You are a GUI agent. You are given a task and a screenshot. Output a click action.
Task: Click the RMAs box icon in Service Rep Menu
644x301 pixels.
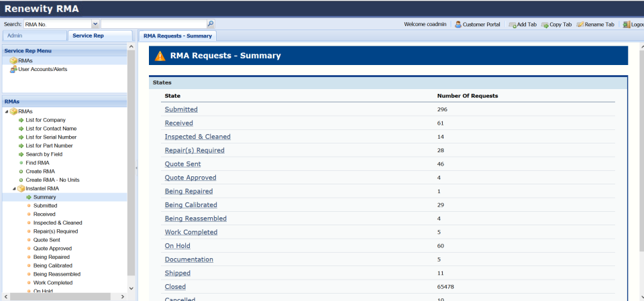(x=13, y=61)
